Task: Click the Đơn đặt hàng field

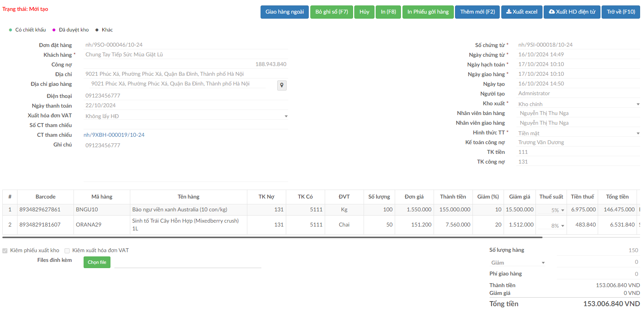Action: click(186, 45)
